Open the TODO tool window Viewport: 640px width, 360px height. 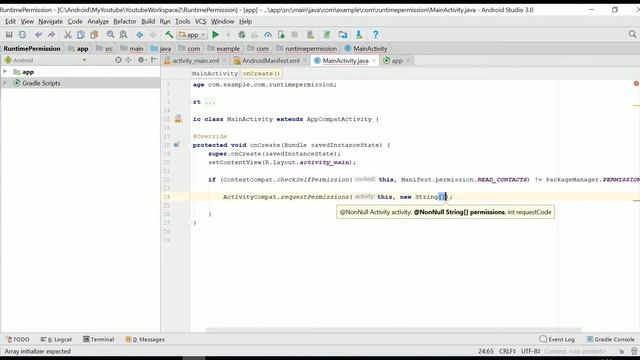coord(18,339)
